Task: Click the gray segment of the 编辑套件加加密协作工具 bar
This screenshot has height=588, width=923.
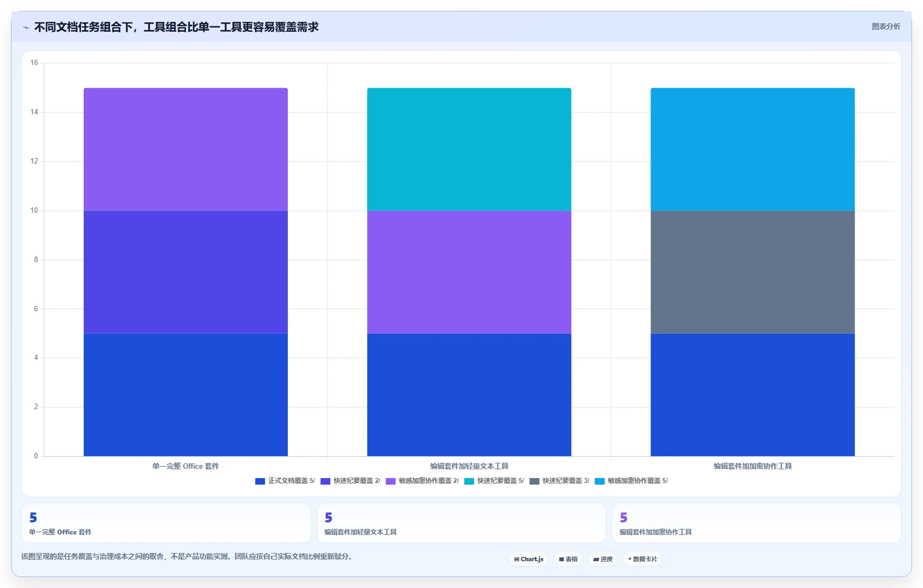Action: [x=752, y=272]
